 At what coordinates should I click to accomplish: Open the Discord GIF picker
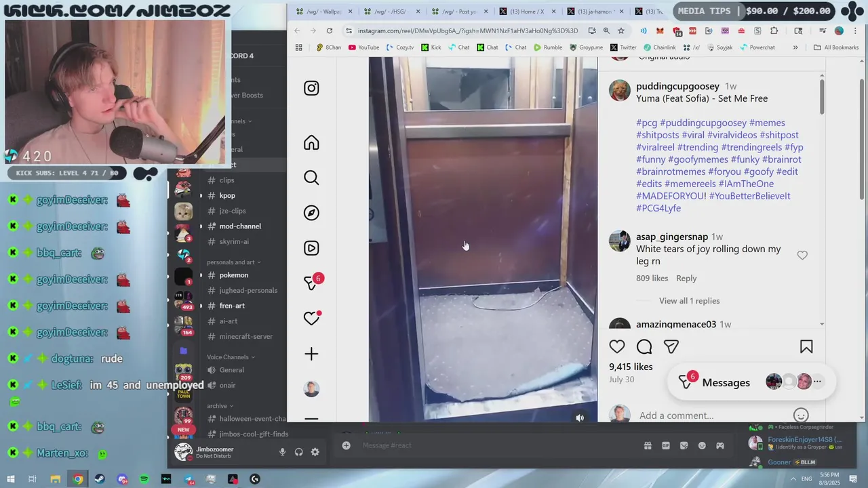point(666,445)
